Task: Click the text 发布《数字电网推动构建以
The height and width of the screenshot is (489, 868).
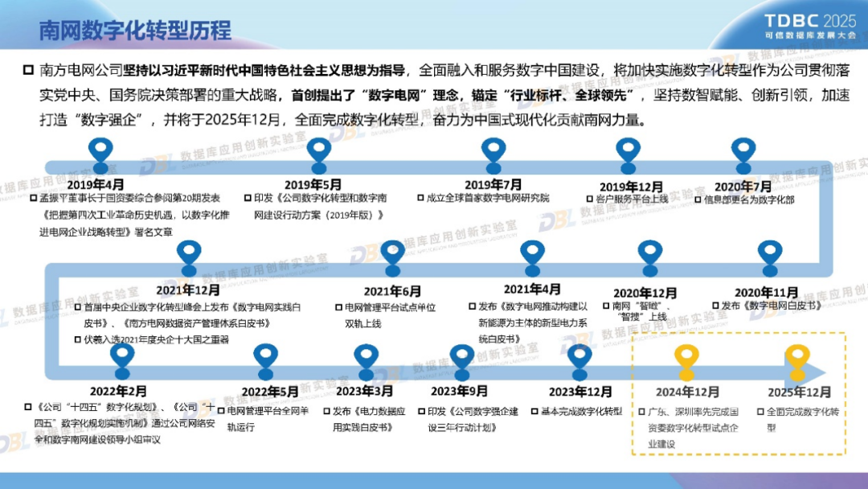Action: click(x=533, y=306)
